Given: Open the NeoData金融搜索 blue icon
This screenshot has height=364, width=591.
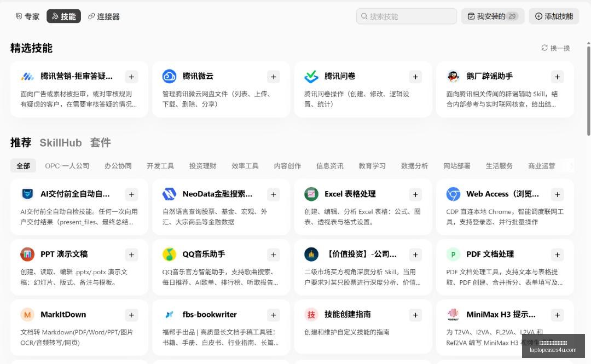Looking at the screenshot, I should 169,194.
